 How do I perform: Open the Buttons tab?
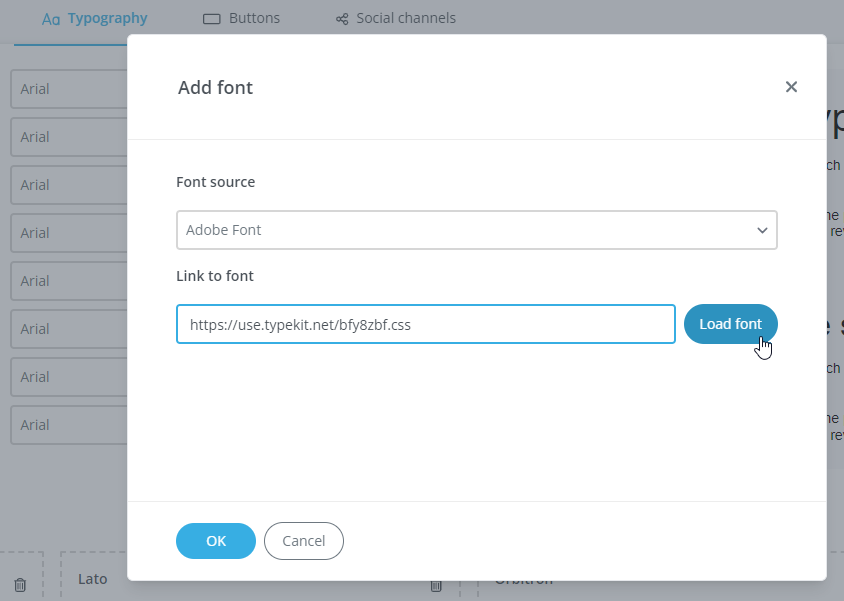pos(241,18)
